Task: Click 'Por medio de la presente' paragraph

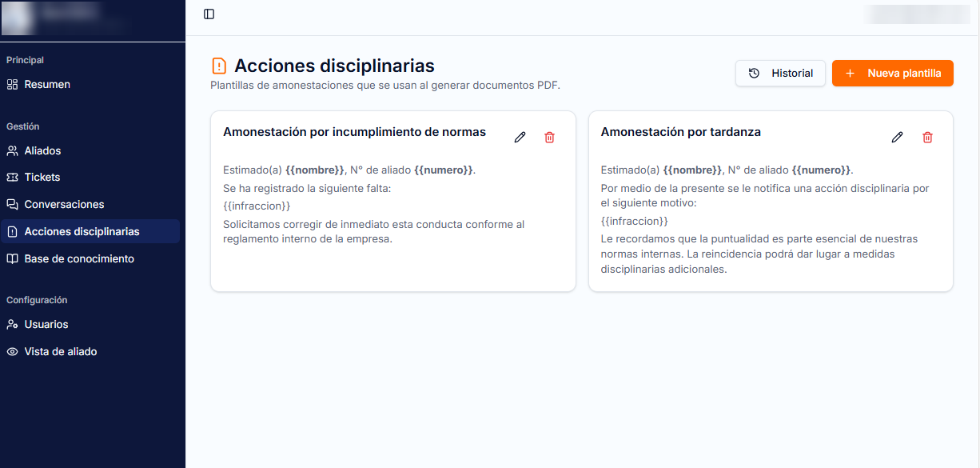Action: pos(765,196)
